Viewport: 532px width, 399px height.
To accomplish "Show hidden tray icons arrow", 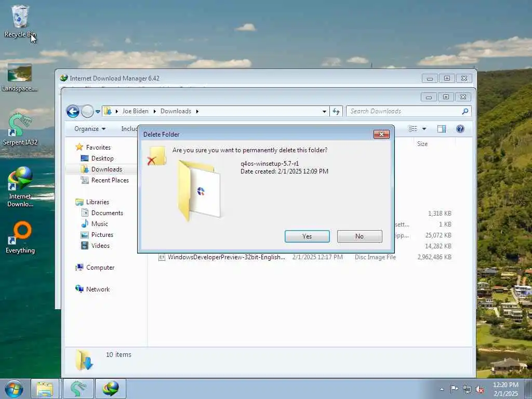I will [442, 390].
